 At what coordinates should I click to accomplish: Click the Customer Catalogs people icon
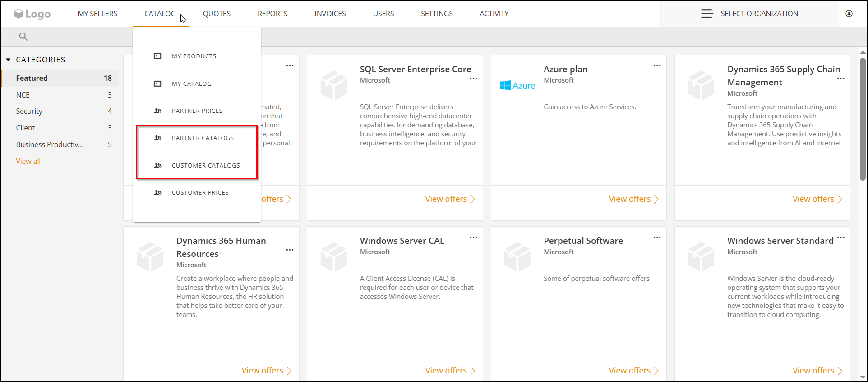157,165
